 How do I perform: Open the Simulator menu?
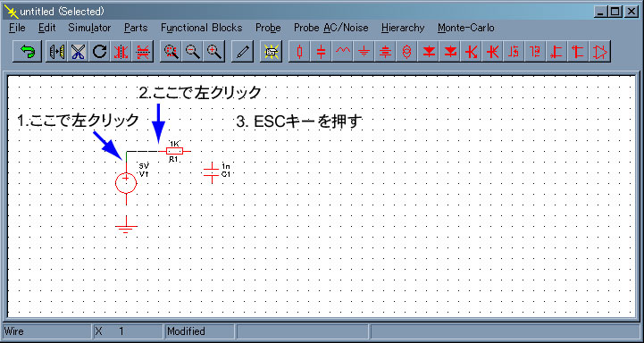pos(89,28)
